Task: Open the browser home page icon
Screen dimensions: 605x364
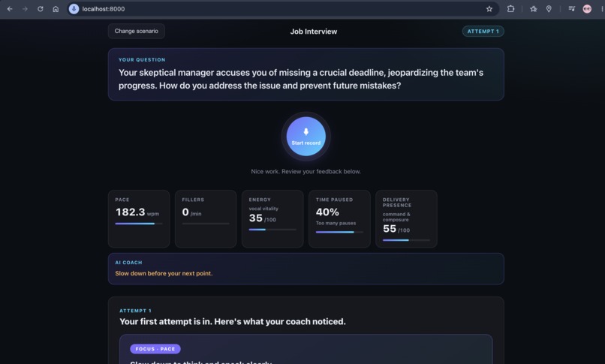Action: [56, 9]
